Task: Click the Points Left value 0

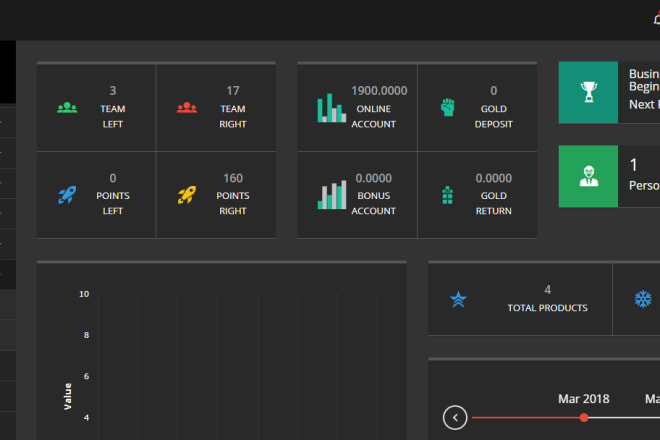Action: click(x=113, y=178)
